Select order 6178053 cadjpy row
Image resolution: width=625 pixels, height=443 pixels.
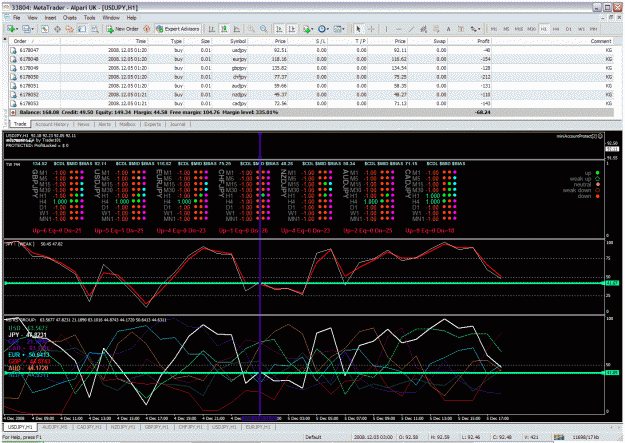(x=311, y=103)
